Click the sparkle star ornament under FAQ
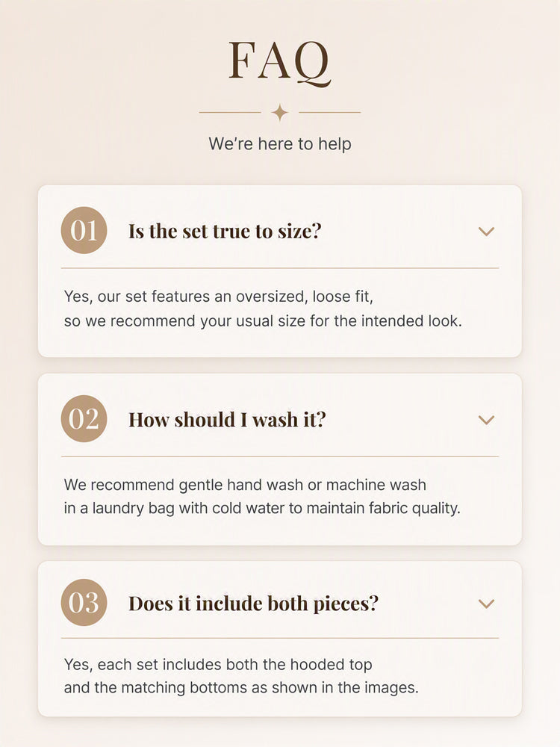 pos(280,113)
